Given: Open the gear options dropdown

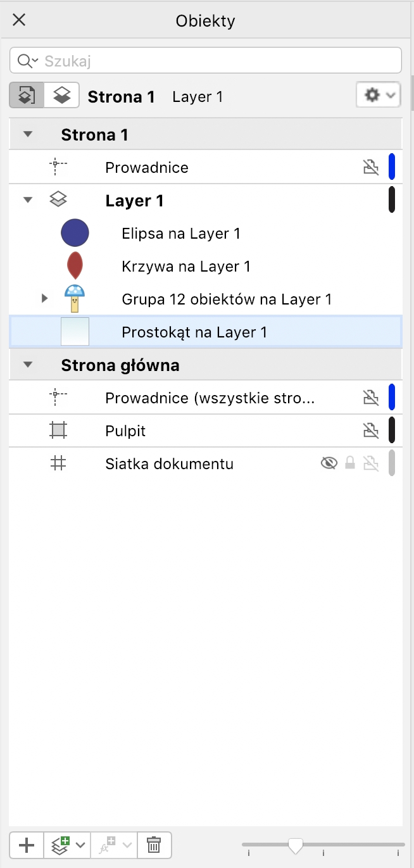Looking at the screenshot, I should pos(379,96).
